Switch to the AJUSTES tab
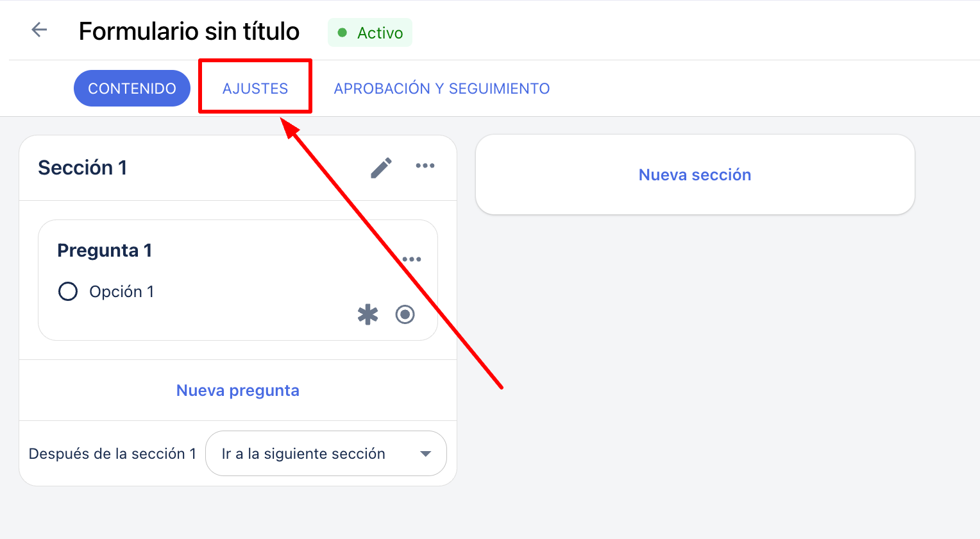The height and width of the screenshot is (539, 980). coord(255,89)
